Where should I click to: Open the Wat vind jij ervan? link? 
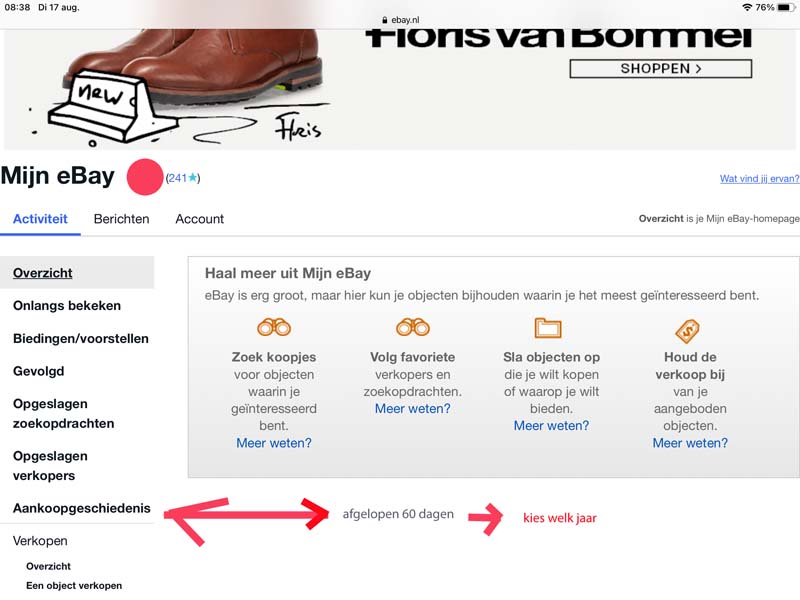tap(759, 179)
